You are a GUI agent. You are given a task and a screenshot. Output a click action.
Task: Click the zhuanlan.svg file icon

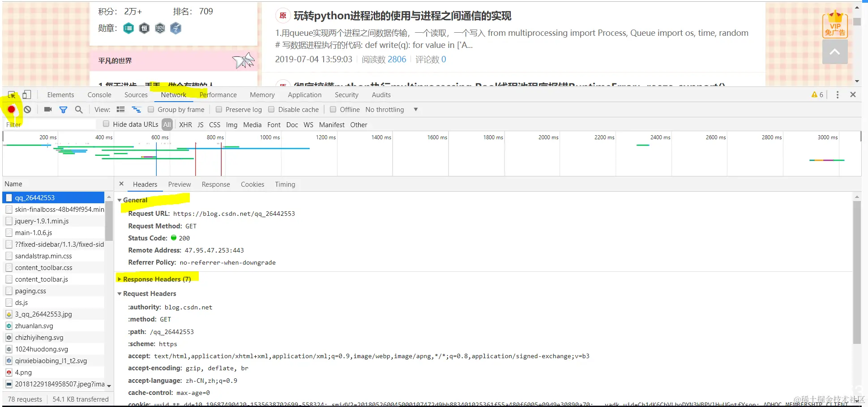click(9, 326)
